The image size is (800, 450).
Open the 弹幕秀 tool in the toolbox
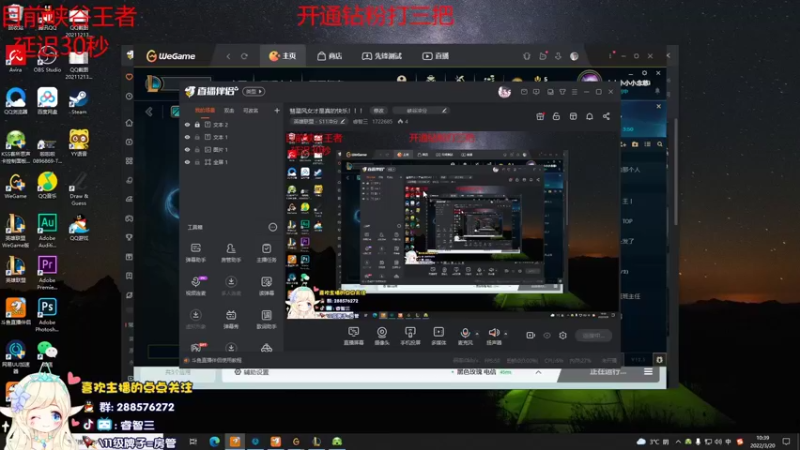tap(231, 319)
